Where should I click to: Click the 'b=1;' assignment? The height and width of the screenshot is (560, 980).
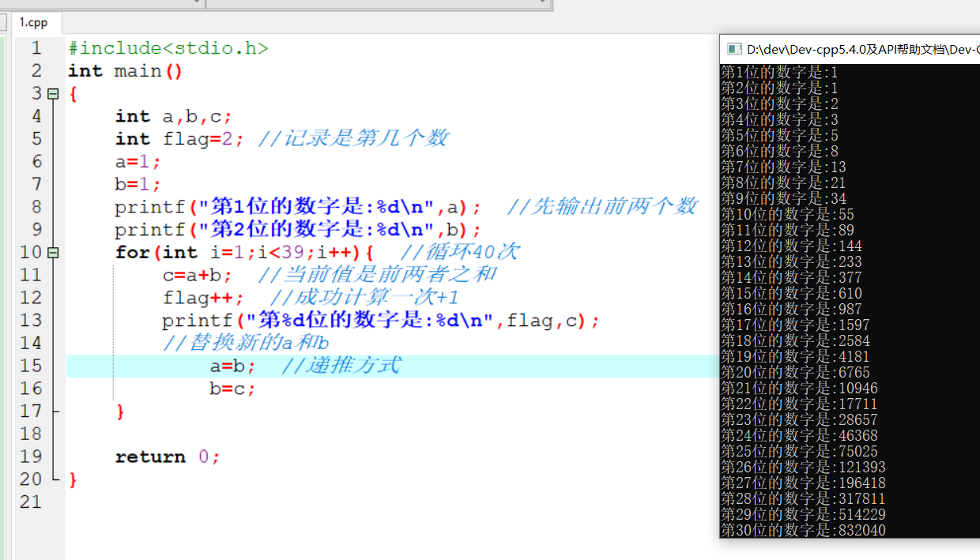pos(138,185)
